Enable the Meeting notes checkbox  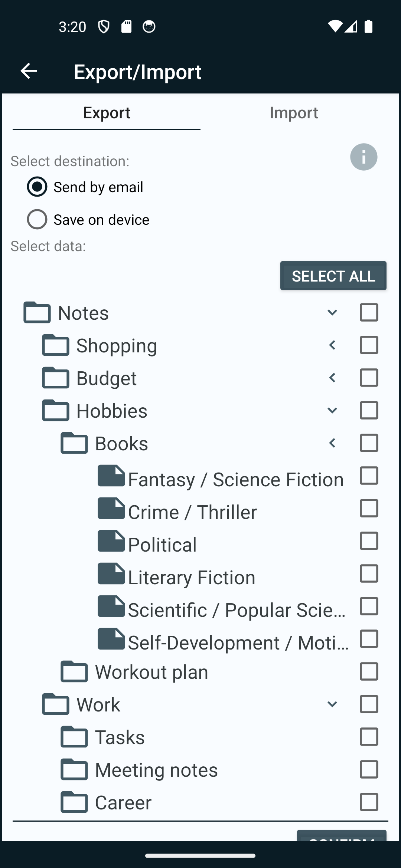click(369, 769)
